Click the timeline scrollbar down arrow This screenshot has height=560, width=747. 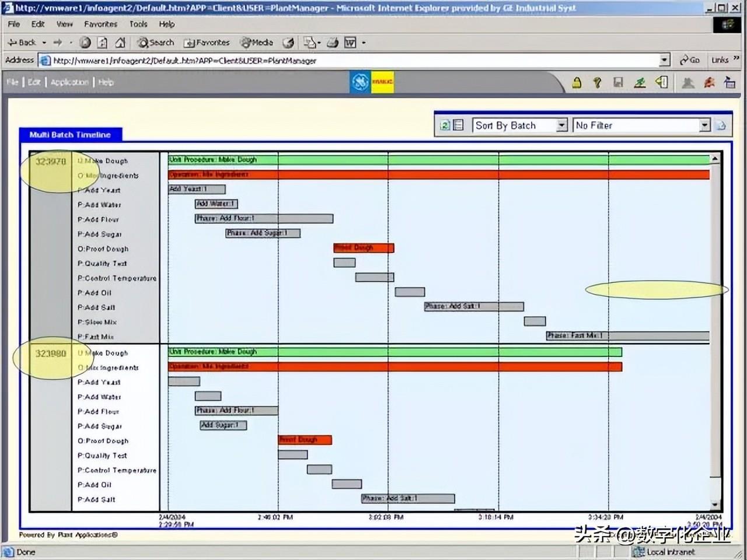[715, 505]
